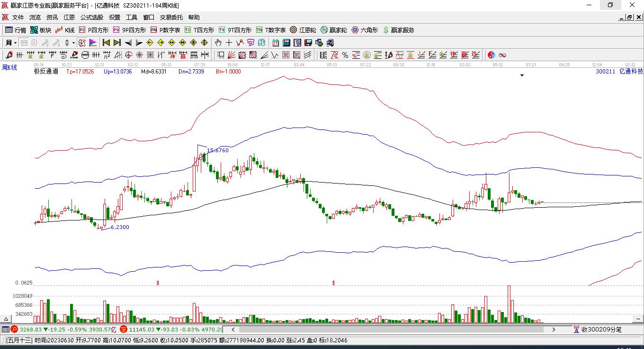Select the red pencil drawing tool

(x=9, y=55)
